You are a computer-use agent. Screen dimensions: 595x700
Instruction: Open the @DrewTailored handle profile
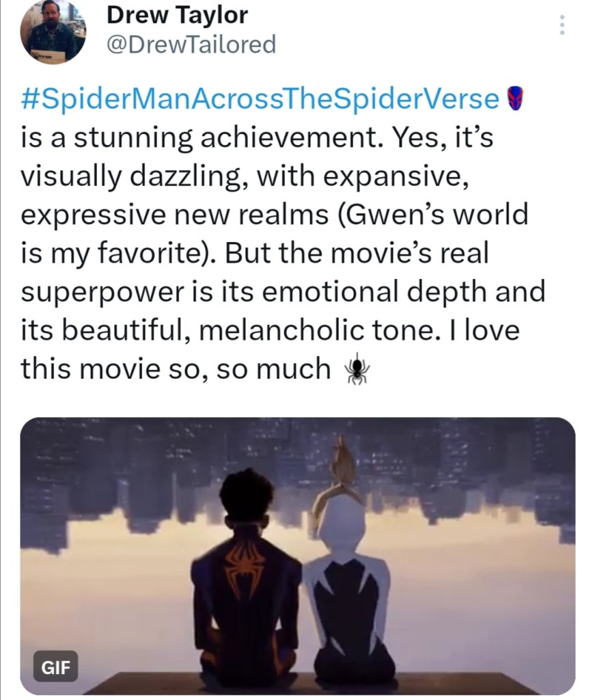[191, 44]
